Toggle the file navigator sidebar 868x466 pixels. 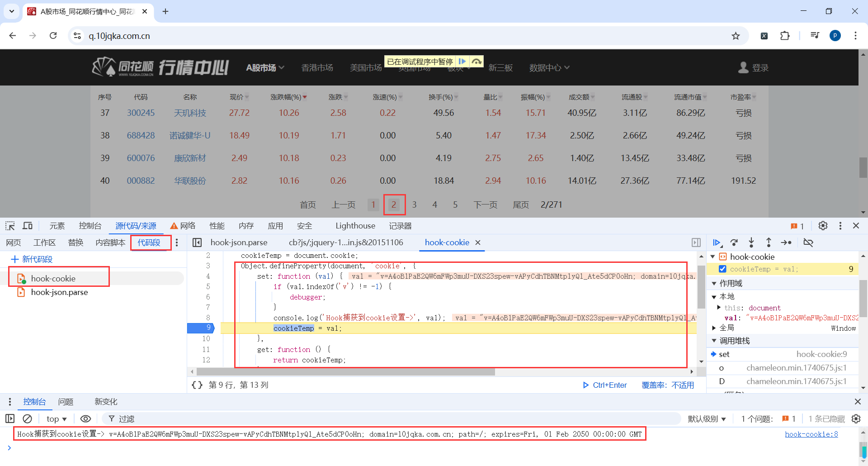pyautogui.click(x=197, y=243)
